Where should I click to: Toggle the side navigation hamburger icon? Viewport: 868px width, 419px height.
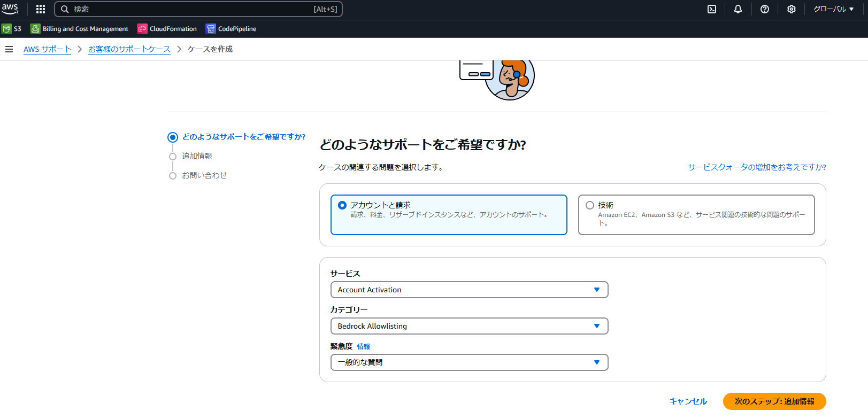9,49
